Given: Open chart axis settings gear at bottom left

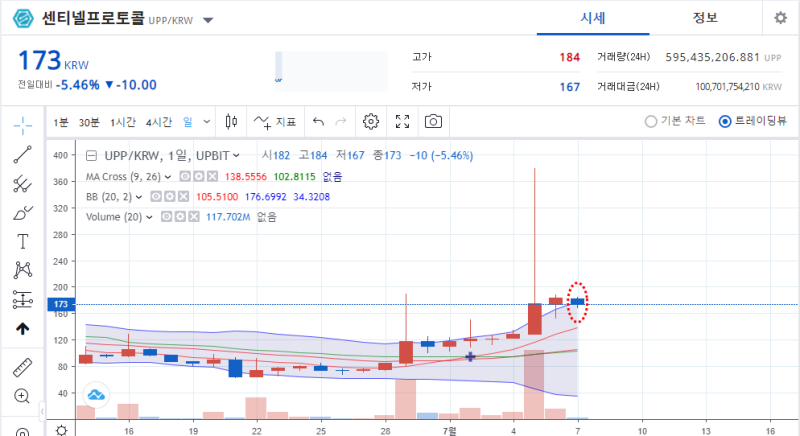Looking at the screenshot, I should coord(61,430).
